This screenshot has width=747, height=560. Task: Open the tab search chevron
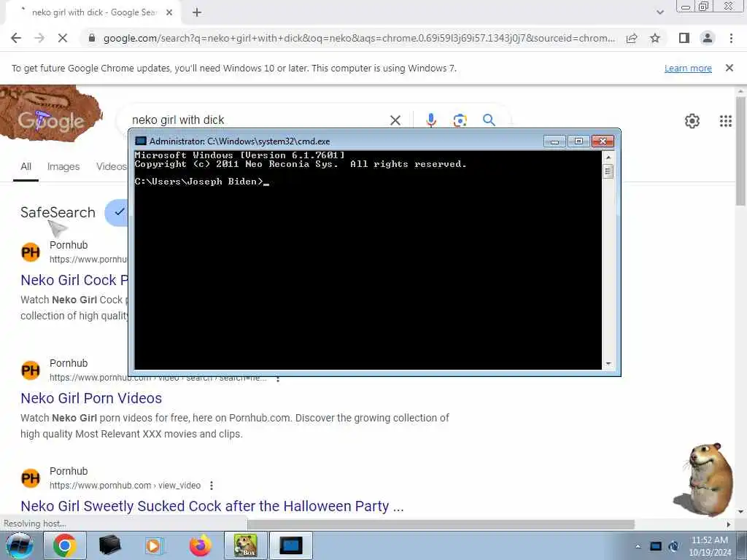click(659, 12)
